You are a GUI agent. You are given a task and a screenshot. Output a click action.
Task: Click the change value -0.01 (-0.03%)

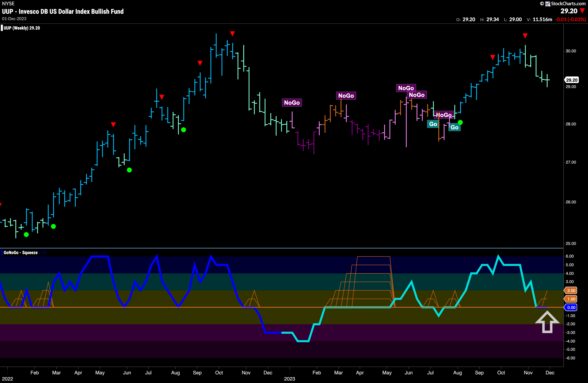571,19
